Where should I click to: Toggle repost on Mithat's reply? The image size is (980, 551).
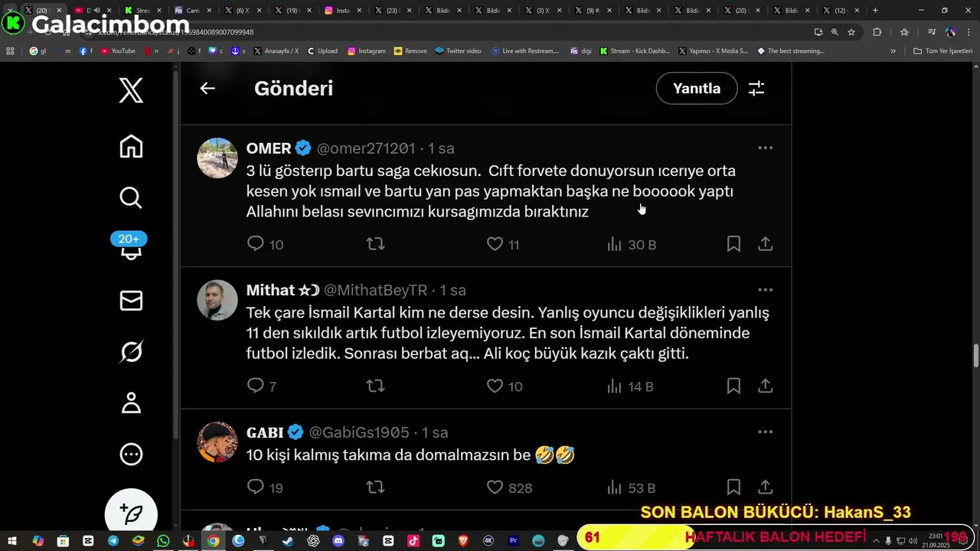pos(375,386)
